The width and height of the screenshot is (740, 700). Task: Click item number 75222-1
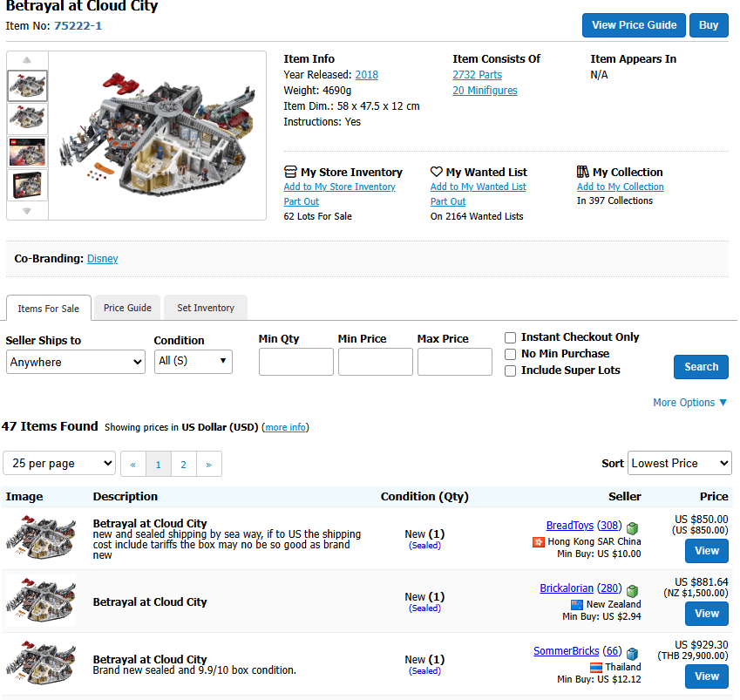pyautogui.click(x=78, y=25)
